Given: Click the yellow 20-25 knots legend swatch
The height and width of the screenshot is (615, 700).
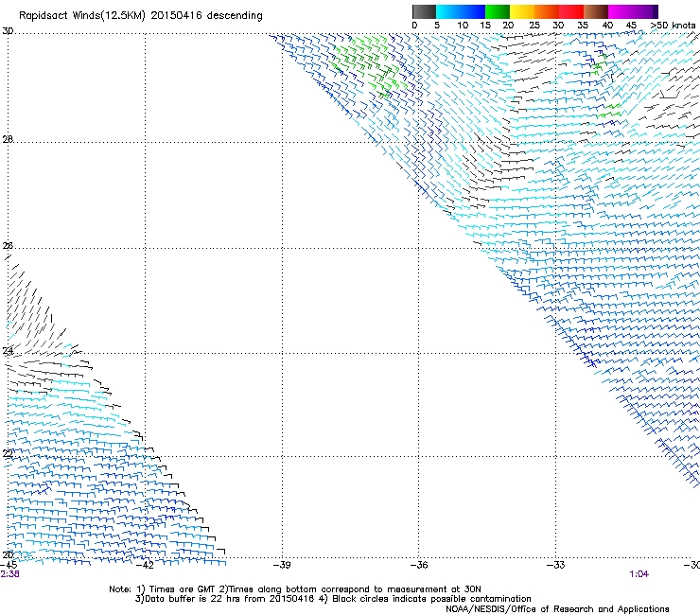Looking at the screenshot, I should click(522, 11).
